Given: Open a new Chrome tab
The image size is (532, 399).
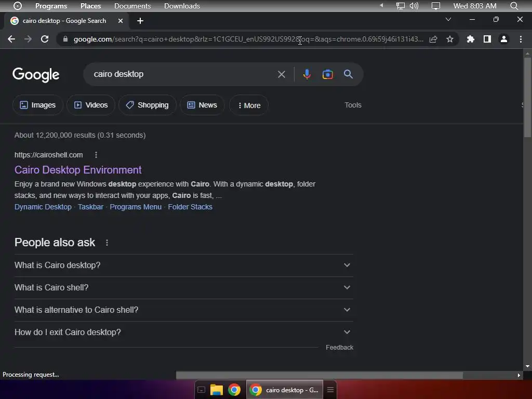Looking at the screenshot, I should coord(140,21).
